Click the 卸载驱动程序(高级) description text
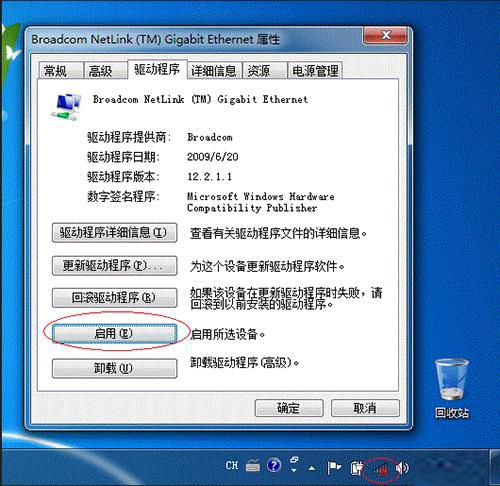 (244, 363)
